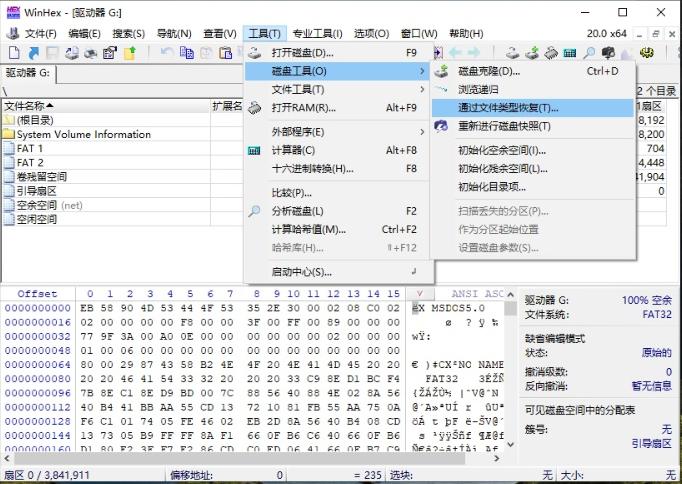This screenshot has height=484, width=682.
Task: Choose 打开RAM(R)... menu entry
Action: pyautogui.click(x=339, y=107)
